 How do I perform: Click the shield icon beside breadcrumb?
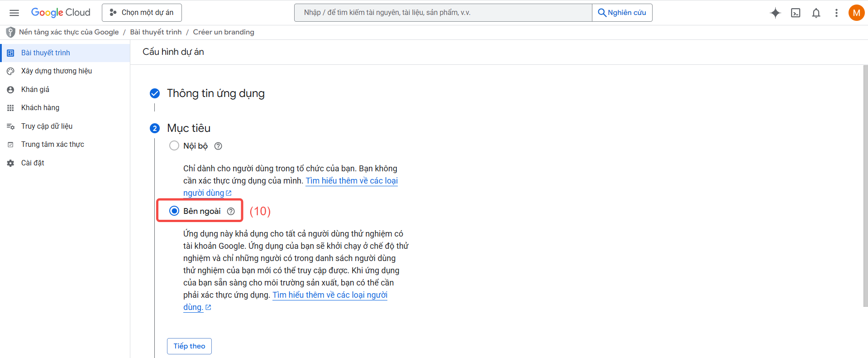tap(10, 32)
